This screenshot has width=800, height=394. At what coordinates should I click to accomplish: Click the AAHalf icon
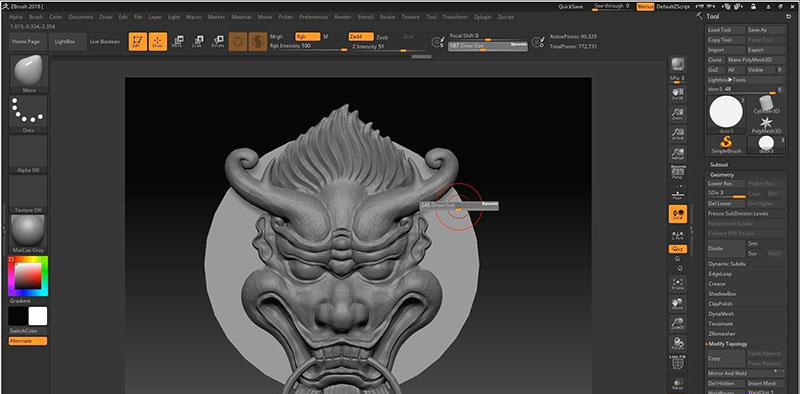pos(678,154)
